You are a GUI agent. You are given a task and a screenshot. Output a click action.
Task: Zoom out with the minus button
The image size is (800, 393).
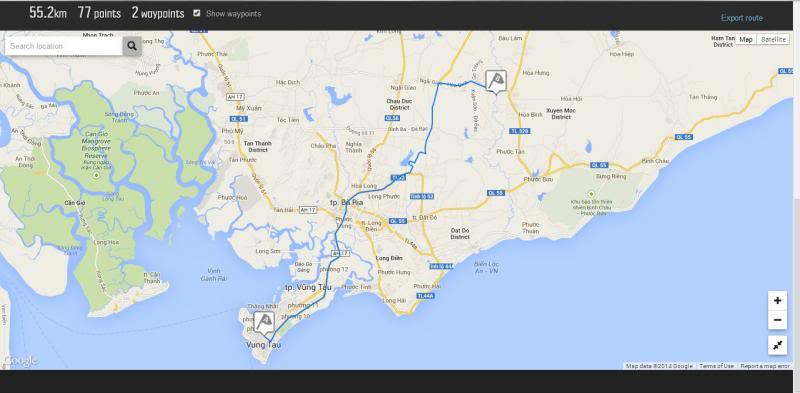(777, 320)
